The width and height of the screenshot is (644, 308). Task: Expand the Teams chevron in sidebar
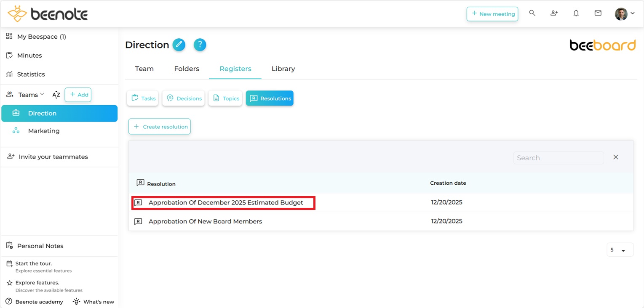pos(42,94)
